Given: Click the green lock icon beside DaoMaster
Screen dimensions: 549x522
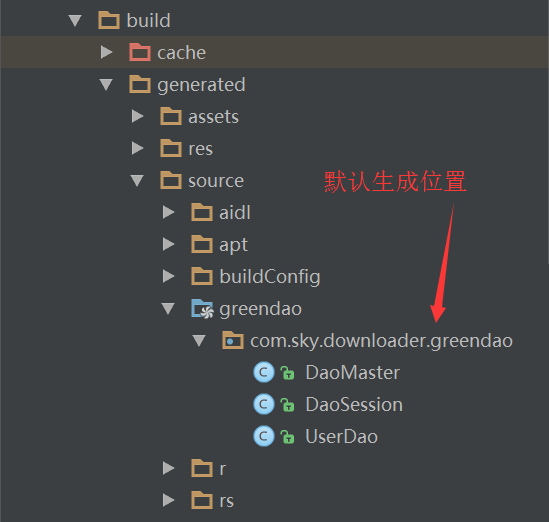Looking at the screenshot, I should pyautogui.click(x=287, y=373).
